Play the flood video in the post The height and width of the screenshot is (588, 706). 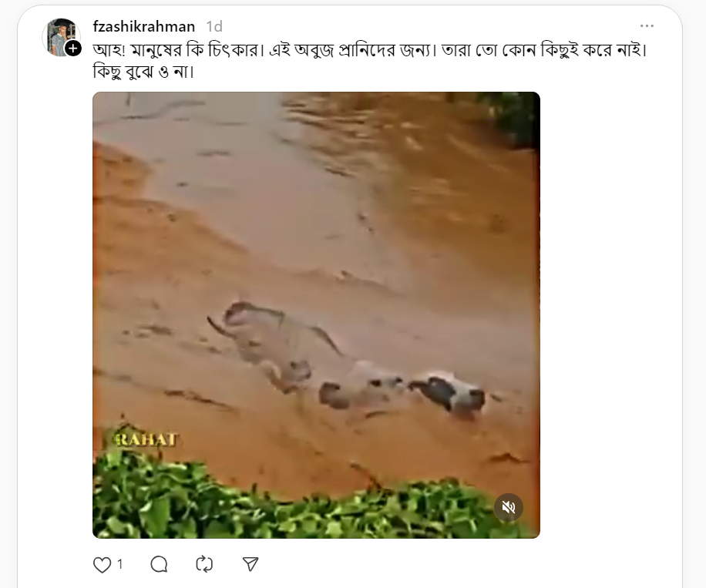click(316, 314)
